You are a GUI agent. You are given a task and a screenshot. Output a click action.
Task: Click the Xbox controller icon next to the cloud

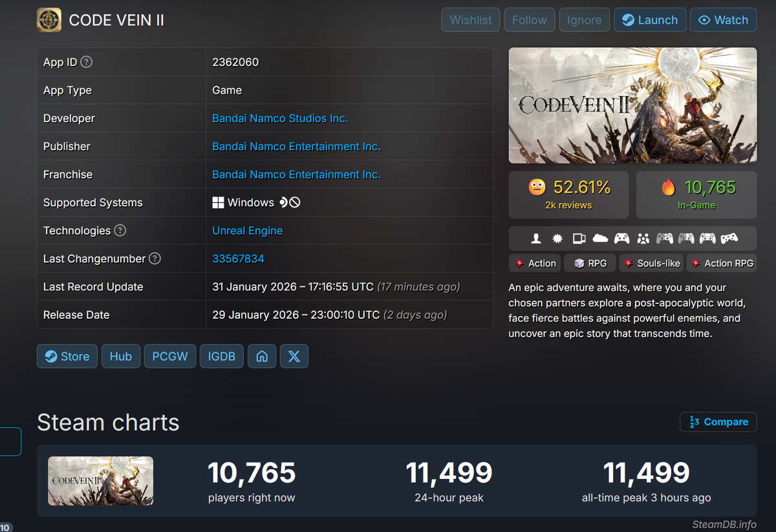coord(621,239)
